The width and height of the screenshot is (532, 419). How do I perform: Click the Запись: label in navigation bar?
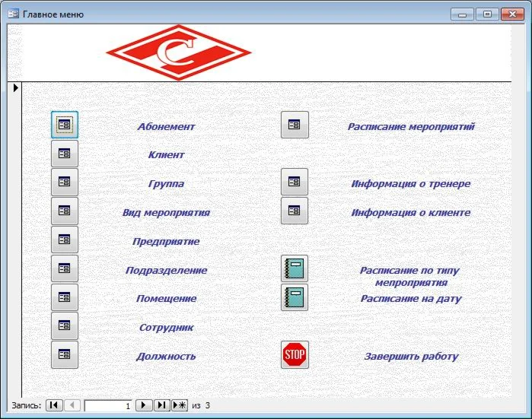point(26,405)
